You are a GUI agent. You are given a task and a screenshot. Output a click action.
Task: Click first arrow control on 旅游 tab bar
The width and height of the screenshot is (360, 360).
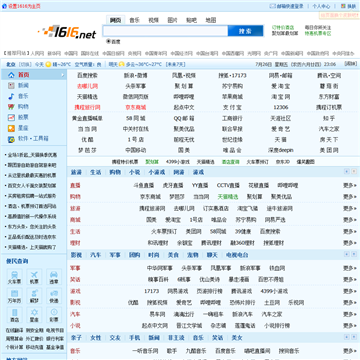347,171
